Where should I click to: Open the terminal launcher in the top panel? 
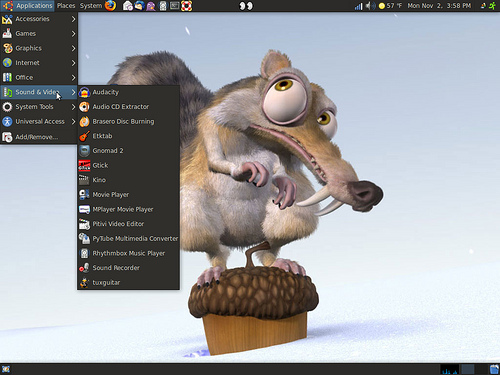(175, 6)
